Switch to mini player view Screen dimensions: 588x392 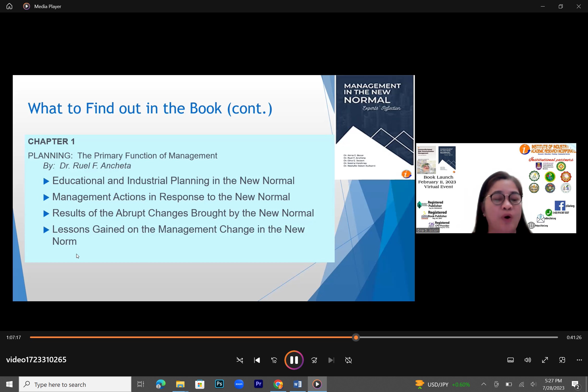click(562, 360)
